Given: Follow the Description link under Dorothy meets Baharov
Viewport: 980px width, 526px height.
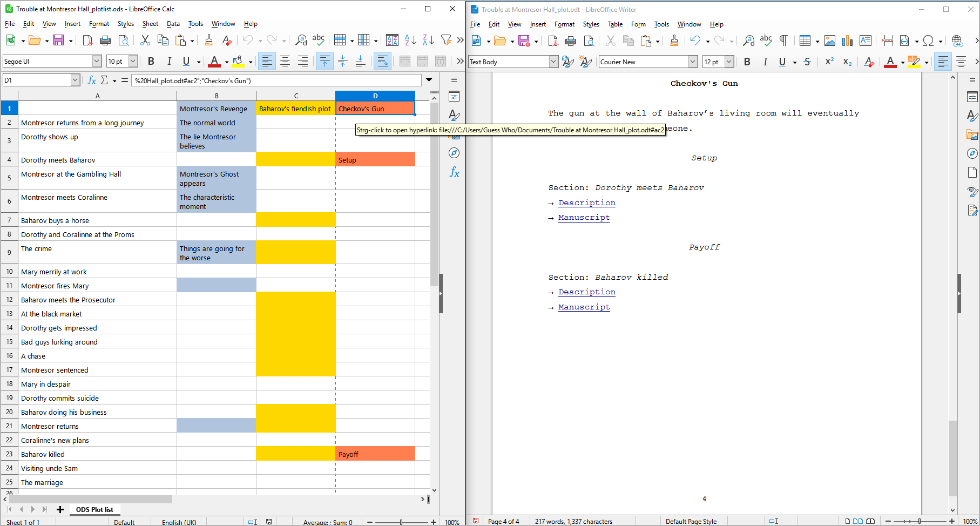Looking at the screenshot, I should pyautogui.click(x=587, y=203).
